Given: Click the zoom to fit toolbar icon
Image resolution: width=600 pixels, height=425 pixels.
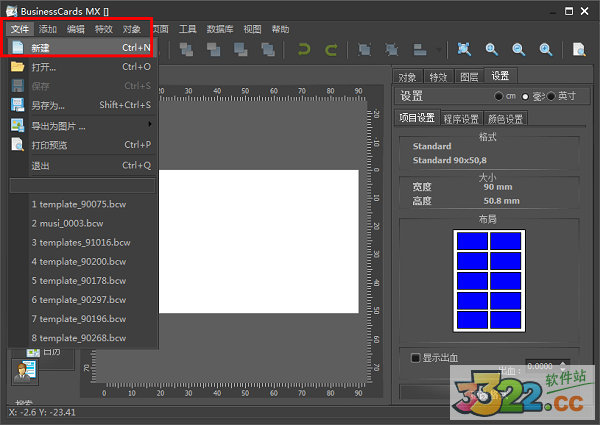Looking at the screenshot, I should (x=464, y=49).
